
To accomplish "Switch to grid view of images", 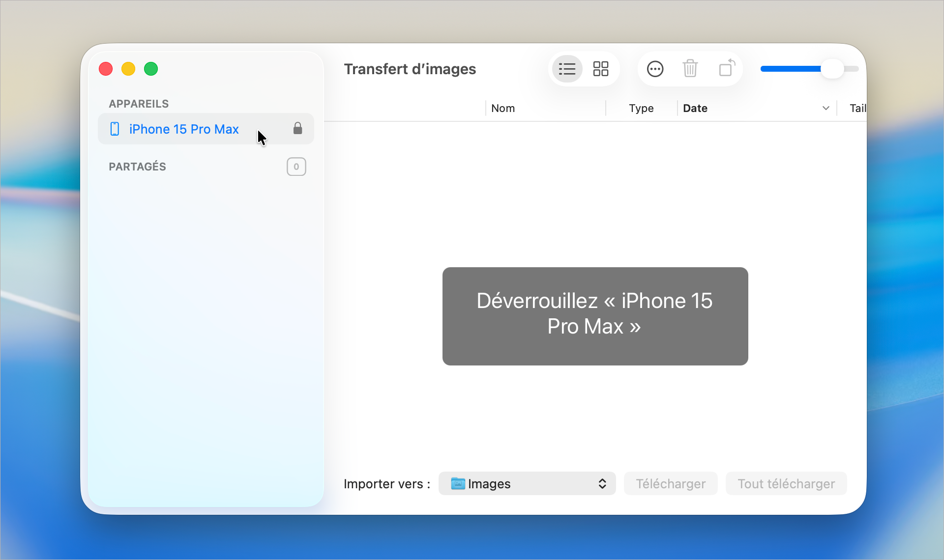I will 600,69.
